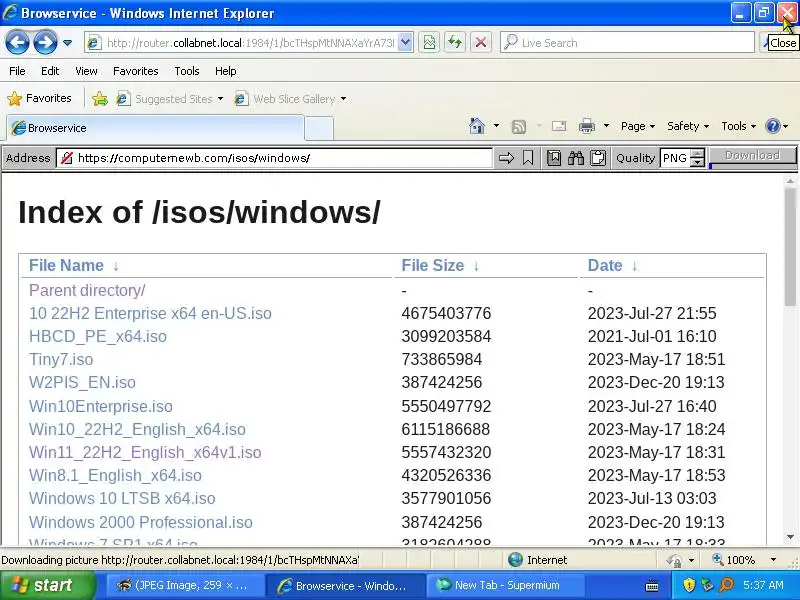Open the View menu
Screen dimensions: 800x600
click(x=86, y=71)
